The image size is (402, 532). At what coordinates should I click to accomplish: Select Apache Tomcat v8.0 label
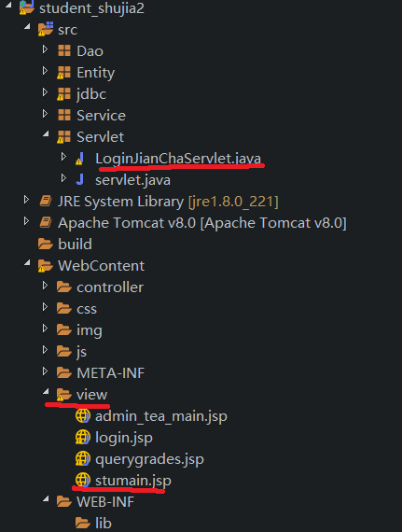click(x=202, y=223)
